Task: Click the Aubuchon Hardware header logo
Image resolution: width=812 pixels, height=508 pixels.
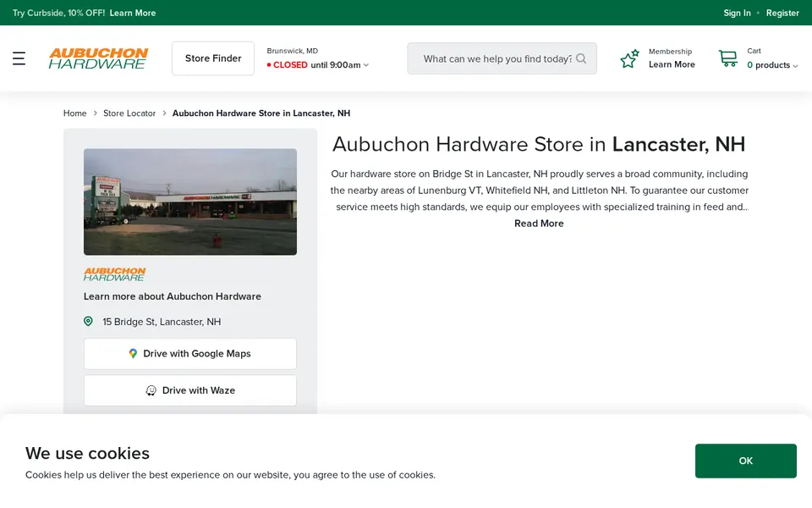Action: tap(98, 58)
